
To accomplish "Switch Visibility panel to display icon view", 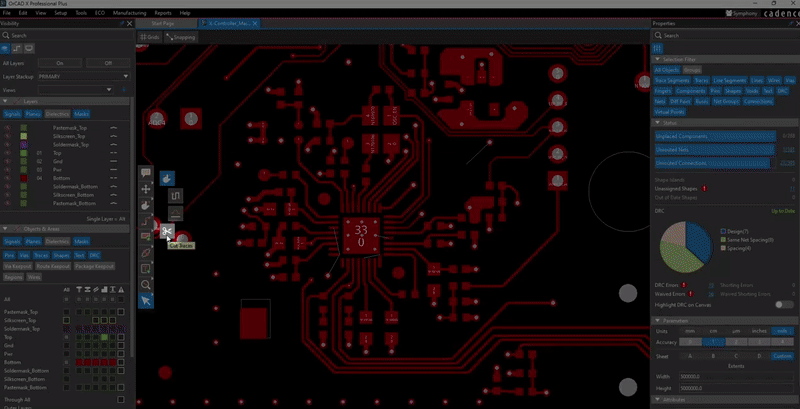I will [x=29, y=48].
